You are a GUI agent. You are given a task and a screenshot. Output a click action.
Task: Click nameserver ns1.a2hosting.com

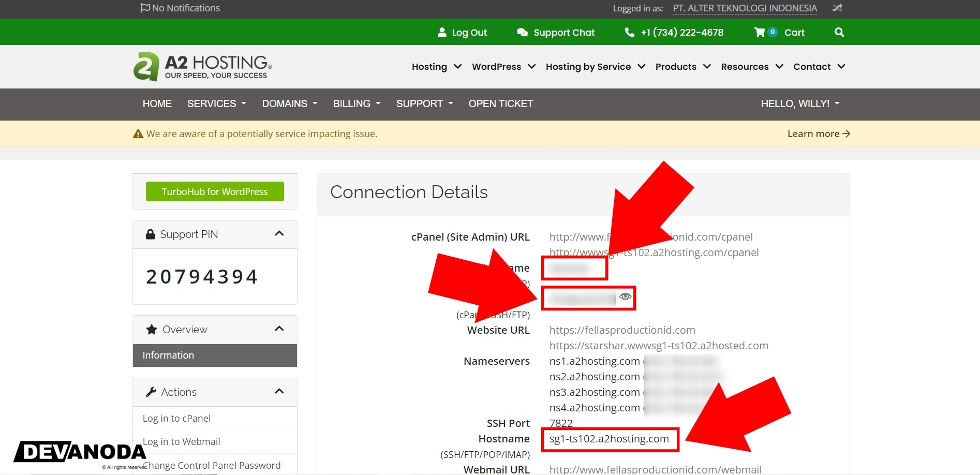click(595, 361)
